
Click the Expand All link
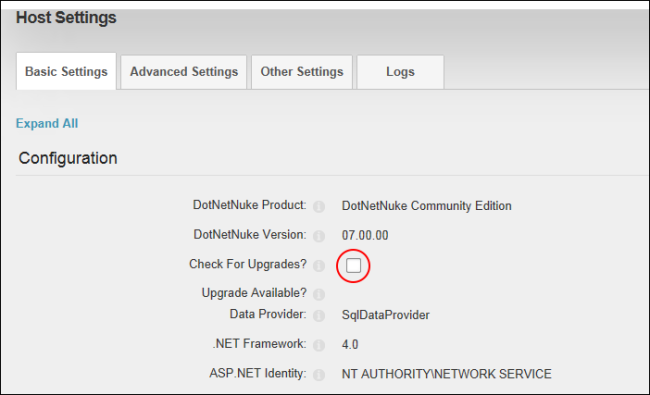pyautogui.click(x=47, y=124)
